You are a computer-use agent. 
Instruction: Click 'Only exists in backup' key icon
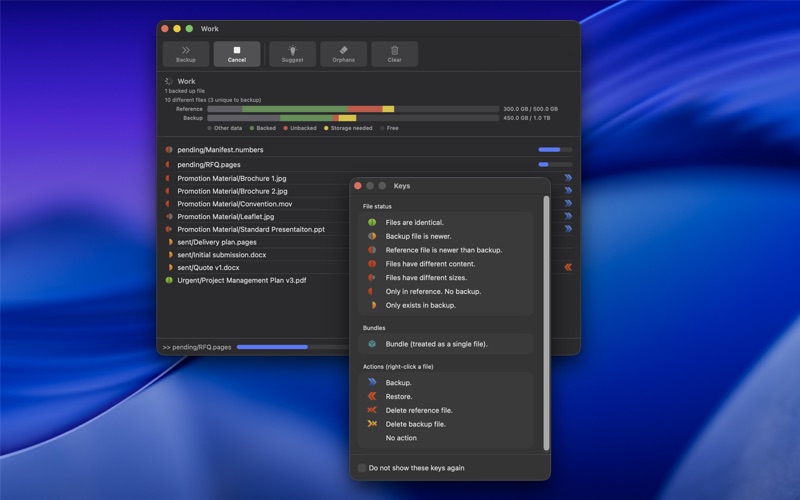pos(373,305)
